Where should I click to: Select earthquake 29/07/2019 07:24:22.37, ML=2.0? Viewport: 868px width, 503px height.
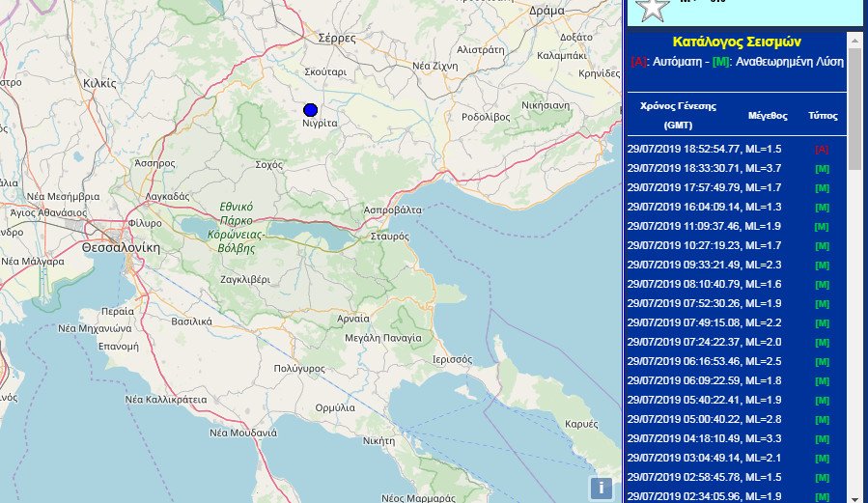coord(704,342)
